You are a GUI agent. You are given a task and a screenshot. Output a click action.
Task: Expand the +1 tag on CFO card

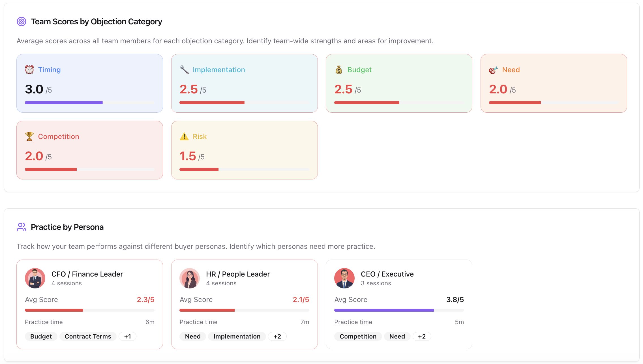pyautogui.click(x=127, y=336)
